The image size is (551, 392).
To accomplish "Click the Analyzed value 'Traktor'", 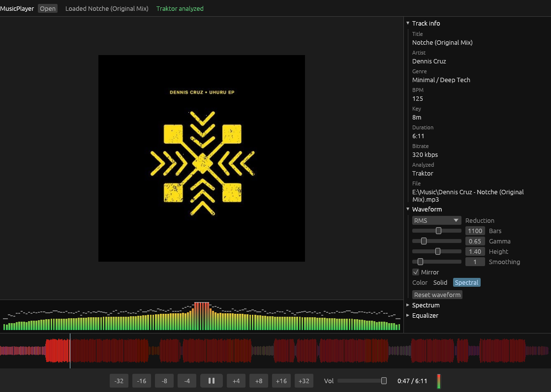I will [x=423, y=173].
